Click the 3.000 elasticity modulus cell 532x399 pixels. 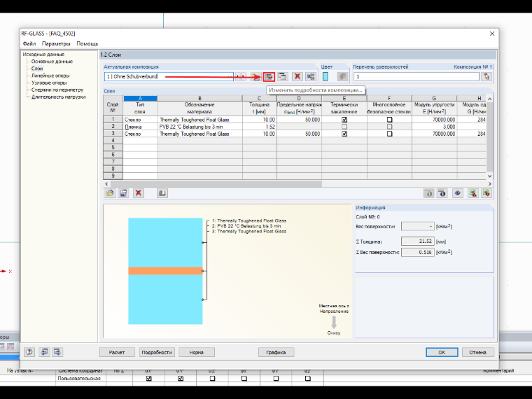pos(434,127)
